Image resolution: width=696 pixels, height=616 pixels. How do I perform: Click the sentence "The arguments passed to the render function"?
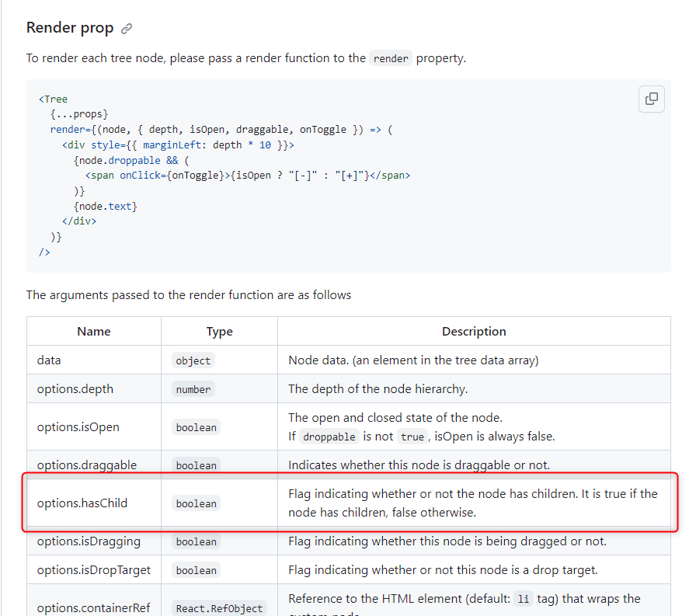[189, 295]
